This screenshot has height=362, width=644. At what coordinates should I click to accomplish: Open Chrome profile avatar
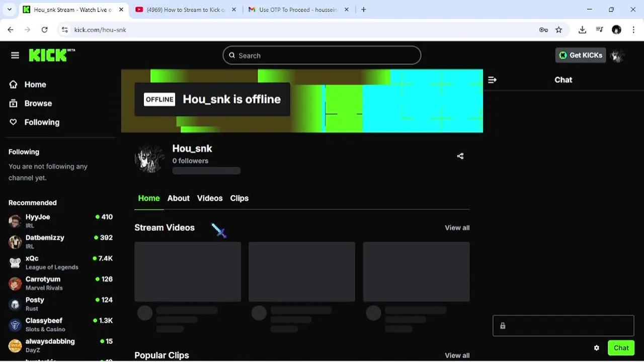click(616, 30)
